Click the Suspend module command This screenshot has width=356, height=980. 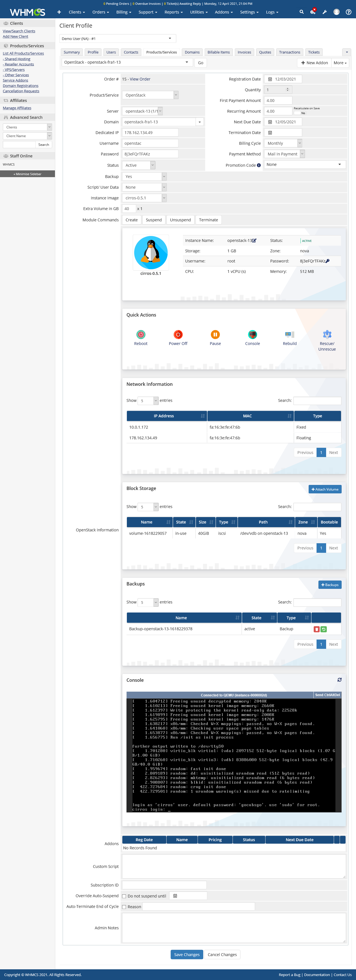(x=154, y=220)
